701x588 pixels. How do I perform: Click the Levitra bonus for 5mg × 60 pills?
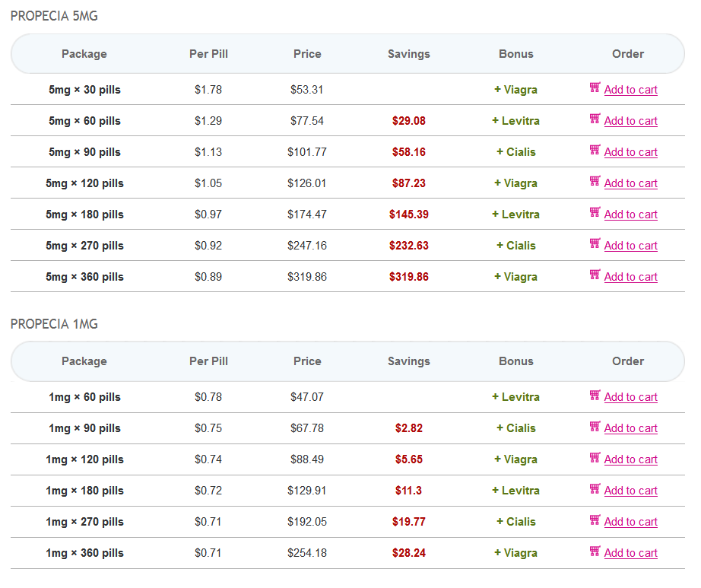515,121
